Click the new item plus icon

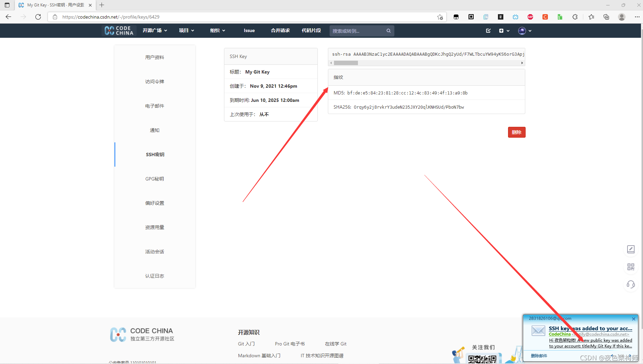(501, 31)
